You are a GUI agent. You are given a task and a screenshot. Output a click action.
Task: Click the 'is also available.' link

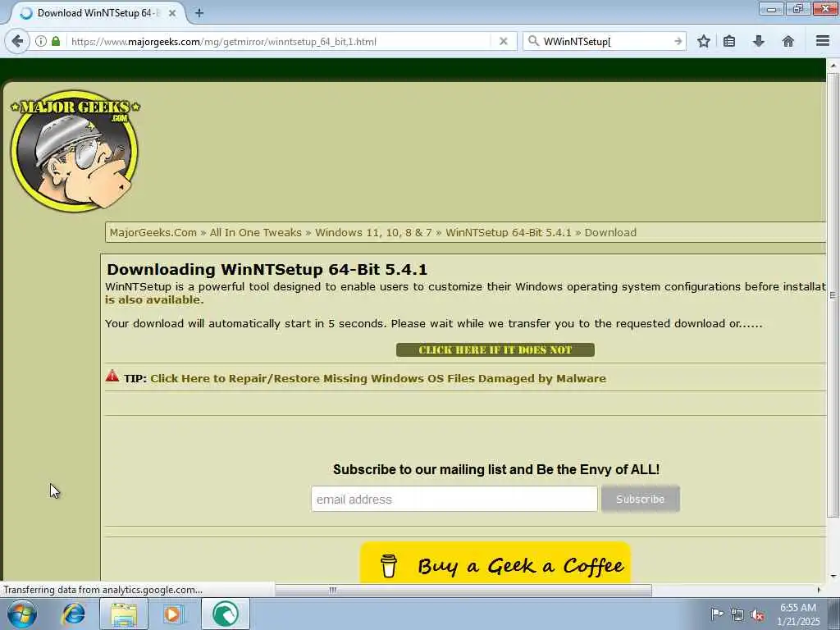[x=154, y=300]
